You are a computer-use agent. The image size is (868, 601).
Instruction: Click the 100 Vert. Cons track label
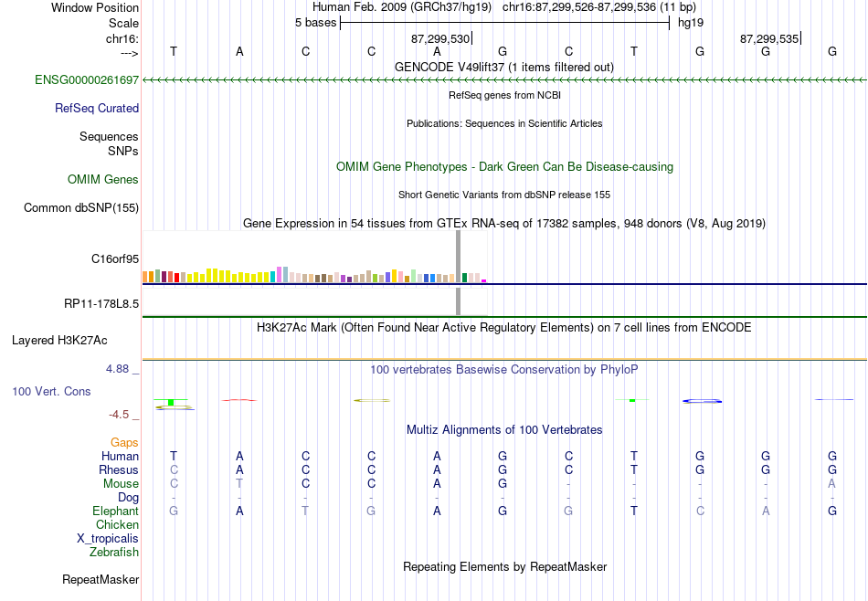click(x=51, y=391)
